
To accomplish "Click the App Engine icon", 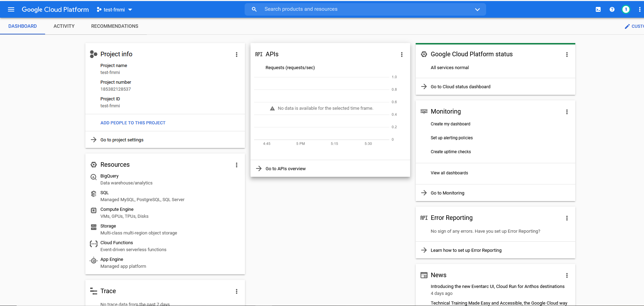I will (x=94, y=260).
